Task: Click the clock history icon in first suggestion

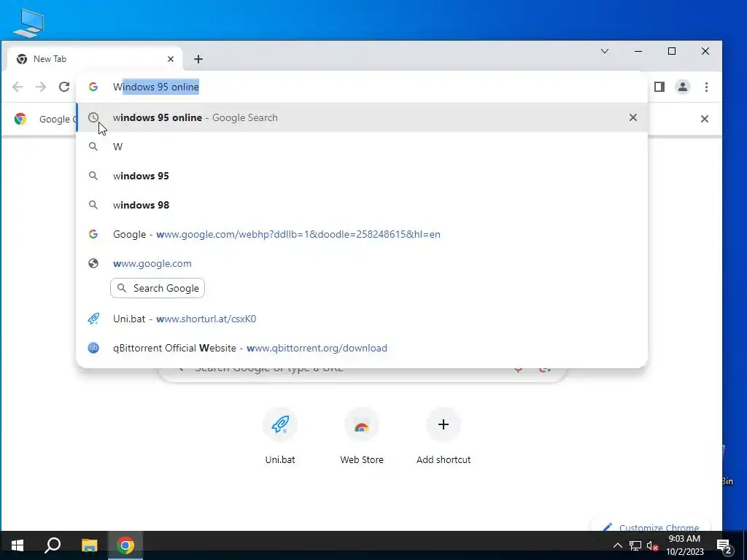Action: [93, 117]
